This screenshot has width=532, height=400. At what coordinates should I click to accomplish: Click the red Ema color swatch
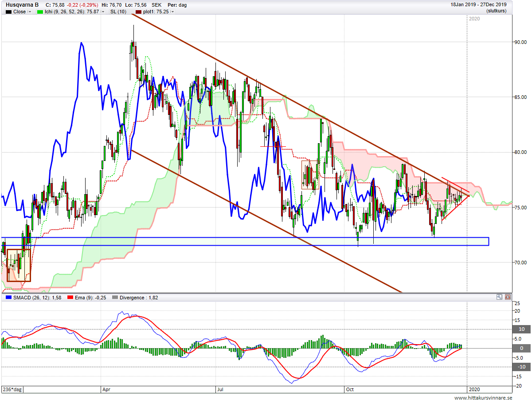70,298
